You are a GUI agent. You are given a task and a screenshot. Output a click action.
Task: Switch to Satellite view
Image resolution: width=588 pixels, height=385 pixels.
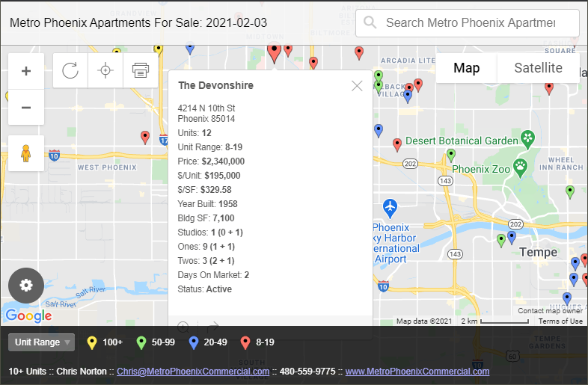(x=538, y=68)
